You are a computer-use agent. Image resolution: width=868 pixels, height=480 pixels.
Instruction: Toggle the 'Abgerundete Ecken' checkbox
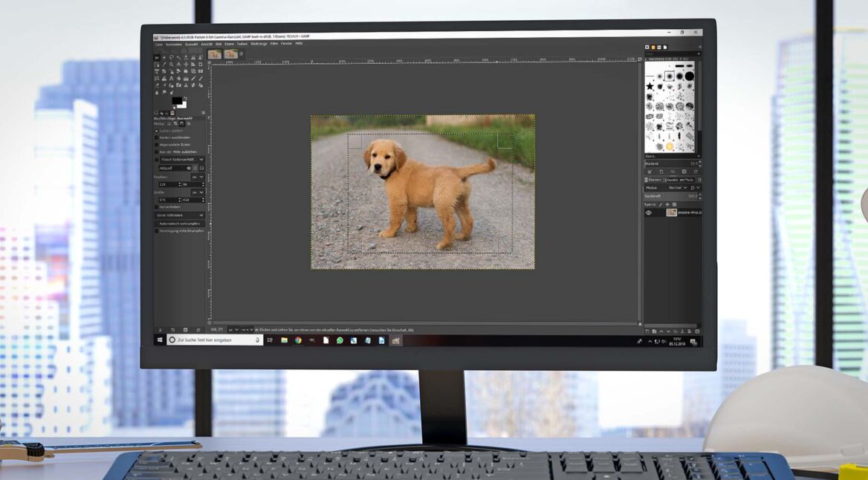tap(157, 144)
